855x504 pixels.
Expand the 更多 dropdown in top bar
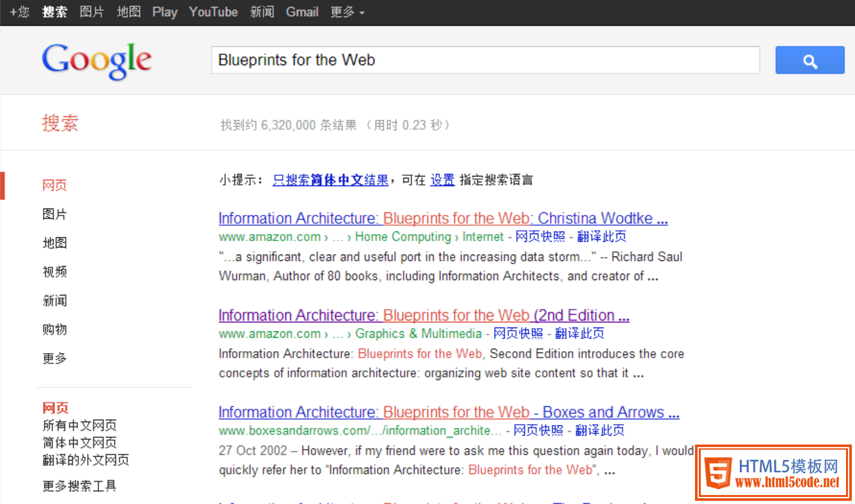[x=348, y=12]
